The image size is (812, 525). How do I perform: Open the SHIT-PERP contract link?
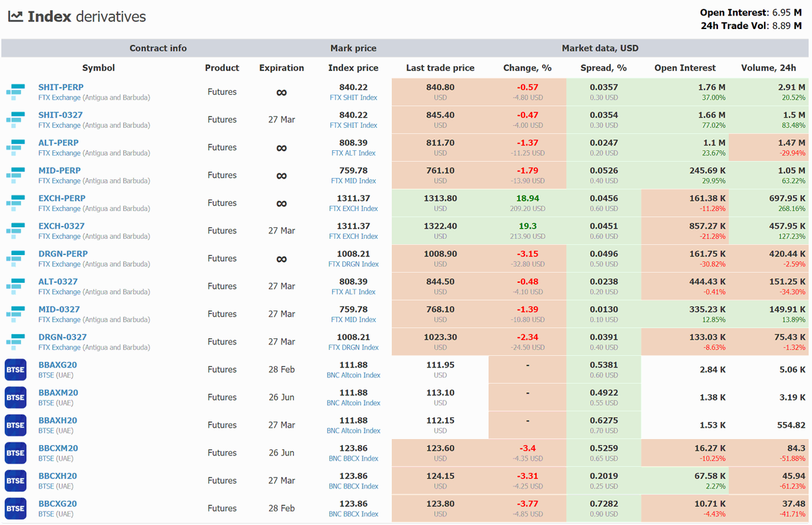click(x=61, y=87)
